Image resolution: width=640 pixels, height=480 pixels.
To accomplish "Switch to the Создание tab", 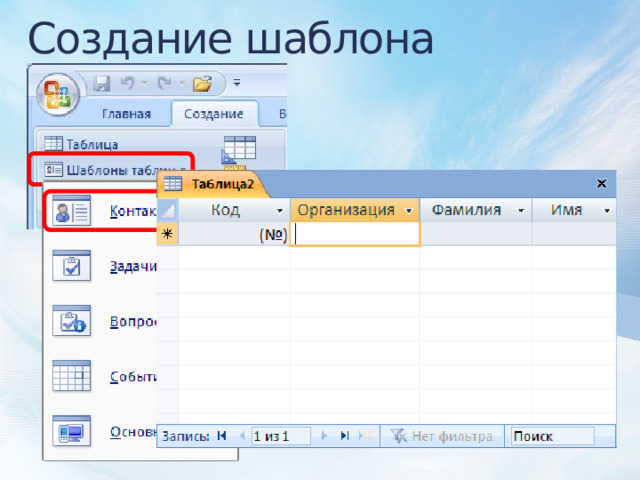I will click(214, 113).
